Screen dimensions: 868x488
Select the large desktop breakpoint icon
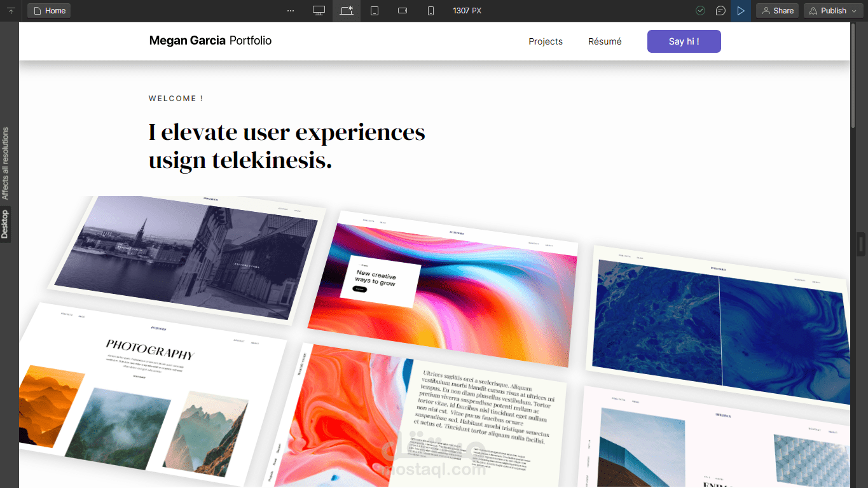(x=319, y=11)
